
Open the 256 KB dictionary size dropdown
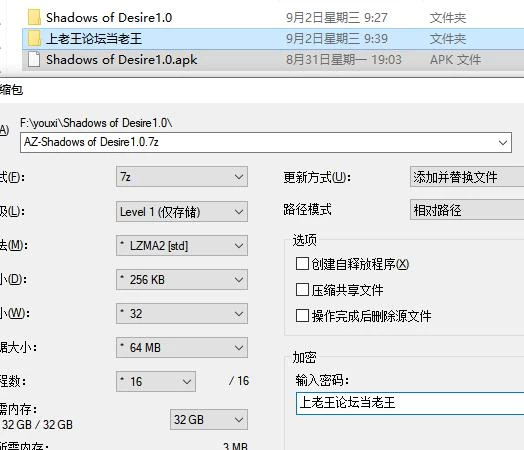182,280
